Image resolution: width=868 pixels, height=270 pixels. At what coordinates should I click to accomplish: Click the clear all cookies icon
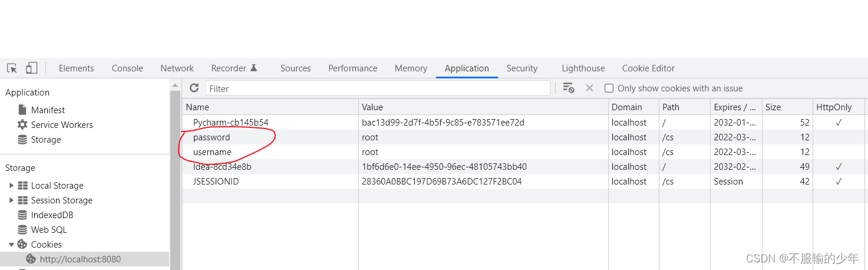[568, 88]
